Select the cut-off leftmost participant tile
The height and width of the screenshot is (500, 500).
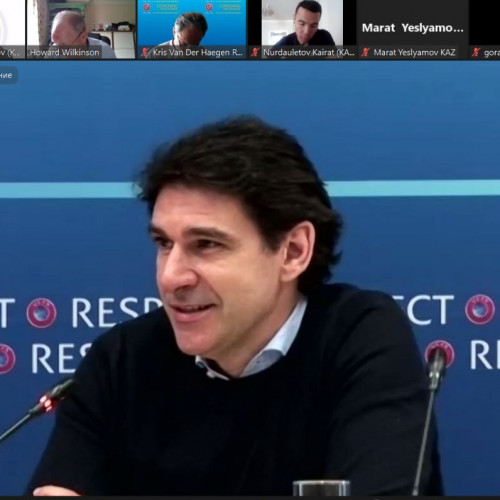pos(12,29)
